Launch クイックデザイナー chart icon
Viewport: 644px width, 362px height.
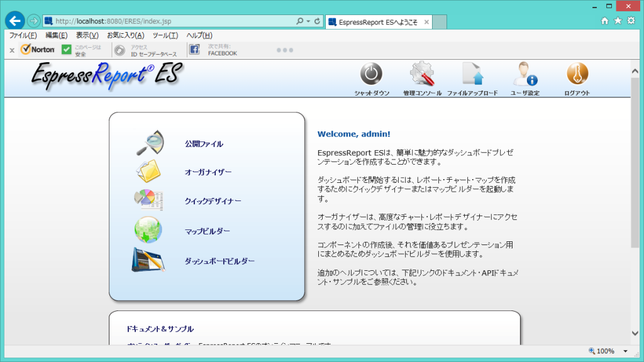click(x=148, y=200)
